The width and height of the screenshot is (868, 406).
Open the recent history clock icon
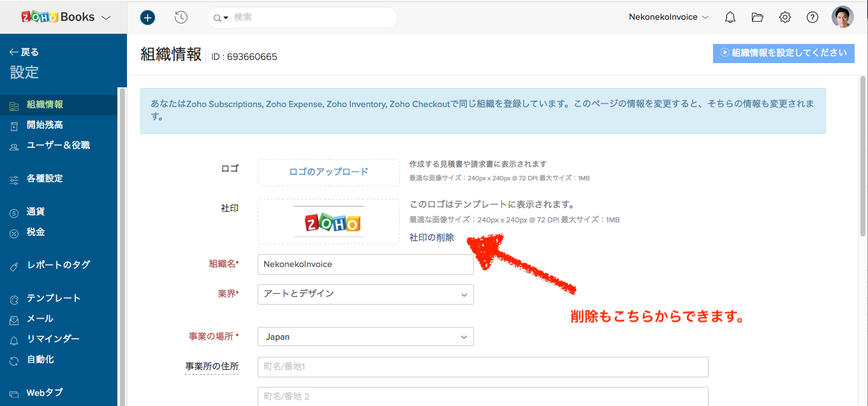(181, 18)
